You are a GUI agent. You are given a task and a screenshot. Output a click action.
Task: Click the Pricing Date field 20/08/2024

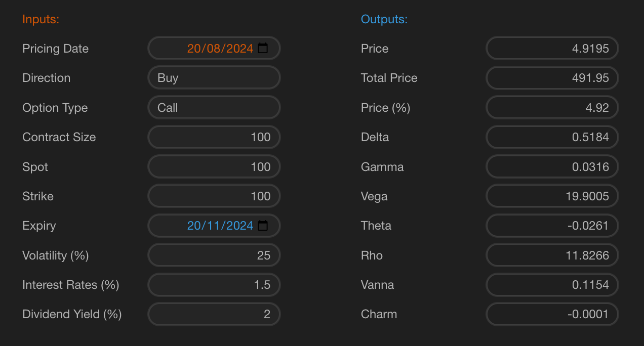coord(220,49)
